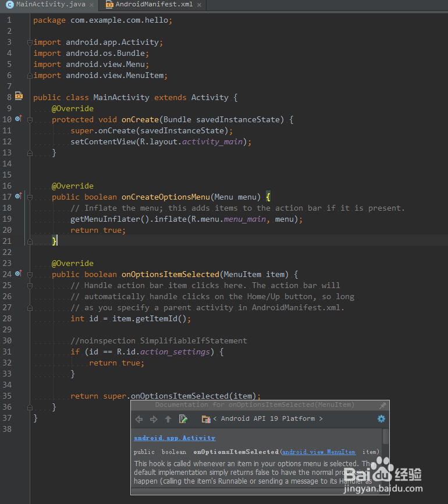Click the '@Override' annotation on line 16
This screenshot has width=448, height=504.
tap(73, 186)
